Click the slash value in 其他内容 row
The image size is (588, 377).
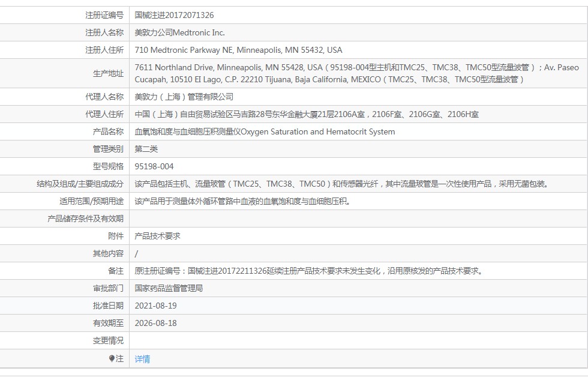137,253
